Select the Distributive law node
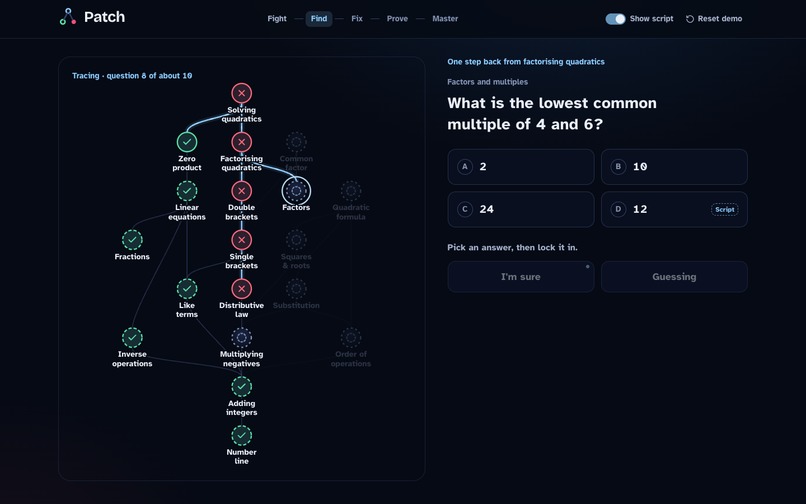The height and width of the screenshot is (504, 806). pyautogui.click(x=242, y=289)
